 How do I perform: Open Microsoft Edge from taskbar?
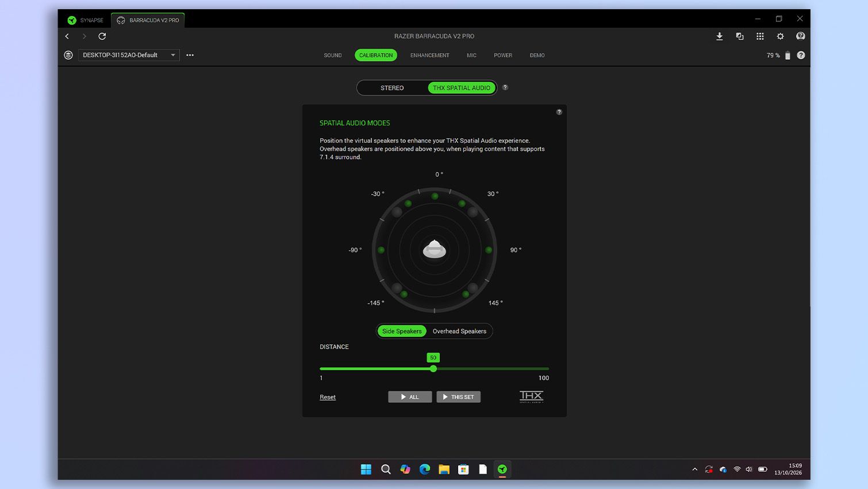click(x=425, y=469)
